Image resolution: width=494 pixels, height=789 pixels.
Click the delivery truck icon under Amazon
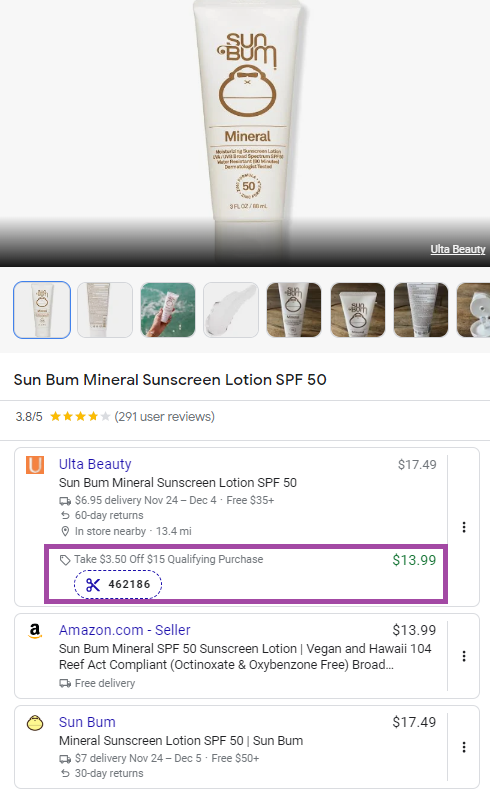point(65,683)
